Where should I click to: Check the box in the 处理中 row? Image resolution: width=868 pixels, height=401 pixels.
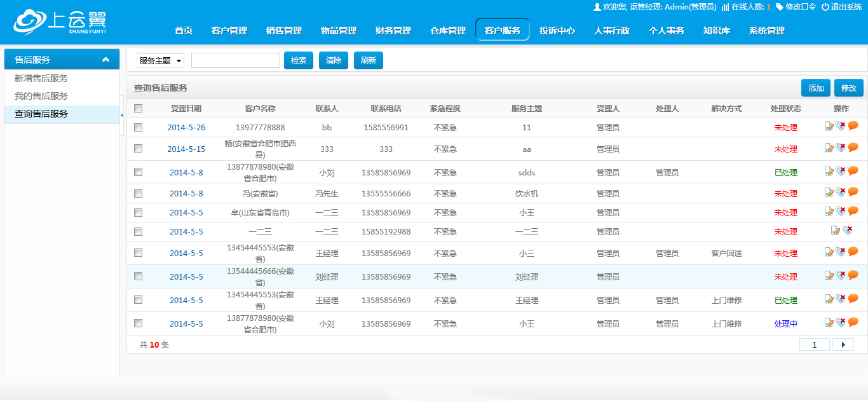pyautogui.click(x=138, y=323)
